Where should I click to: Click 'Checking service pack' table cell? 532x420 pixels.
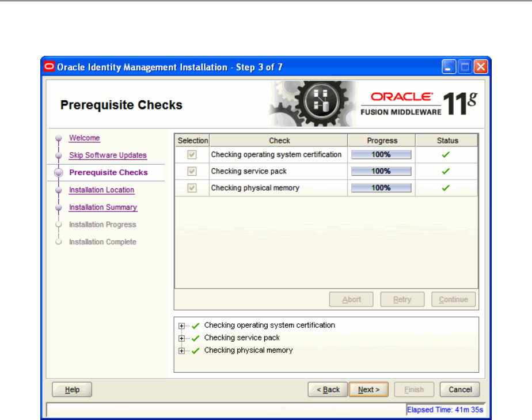coord(278,172)
